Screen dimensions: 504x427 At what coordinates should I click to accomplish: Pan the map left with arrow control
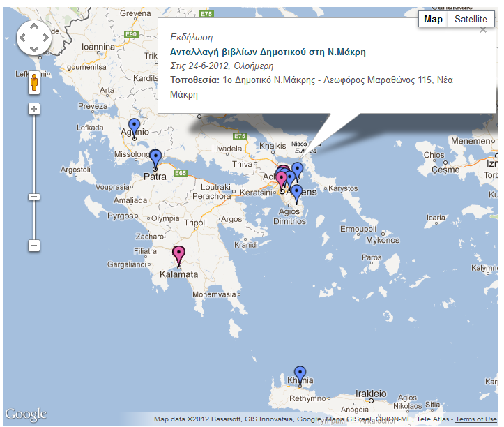[23, 38]
